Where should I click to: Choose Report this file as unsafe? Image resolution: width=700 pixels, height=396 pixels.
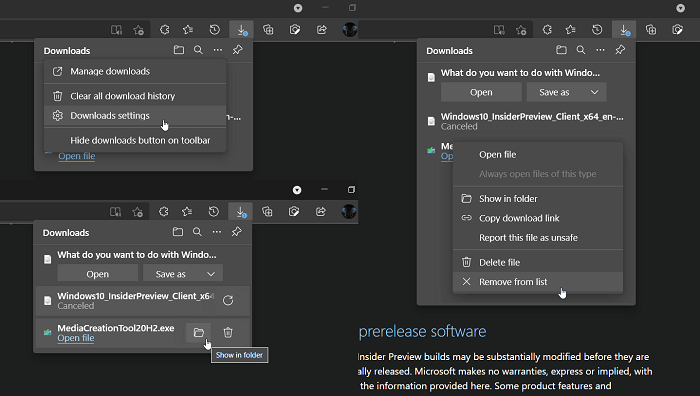[x=538, y=238]
